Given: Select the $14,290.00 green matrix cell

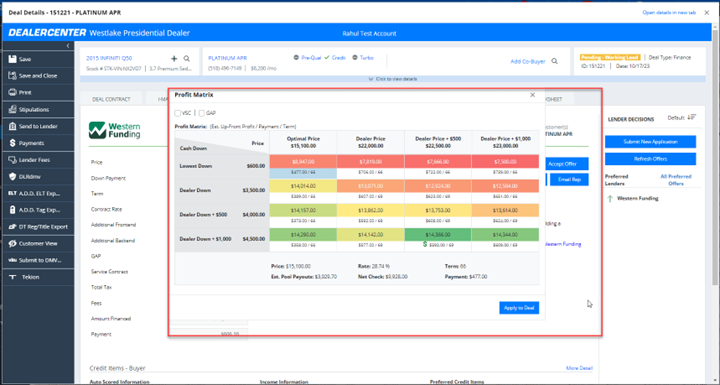Looking at the screenshot, I should [303, 235].
